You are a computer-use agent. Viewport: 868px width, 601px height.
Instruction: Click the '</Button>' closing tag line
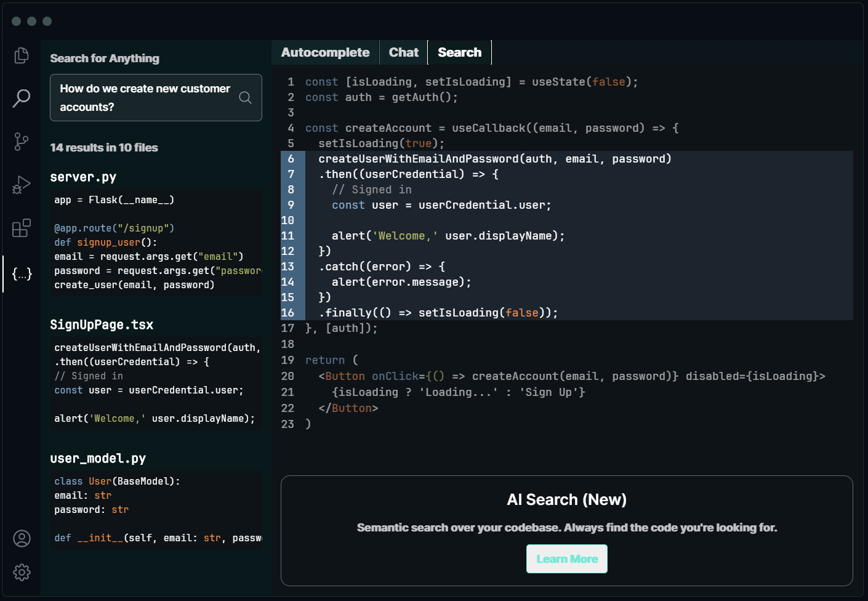[348, 408]
